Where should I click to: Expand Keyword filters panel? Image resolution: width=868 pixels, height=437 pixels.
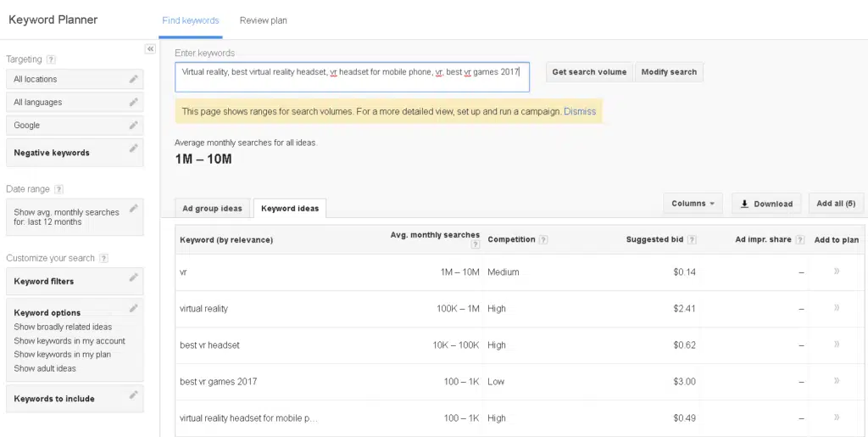[x=74, y=281]
